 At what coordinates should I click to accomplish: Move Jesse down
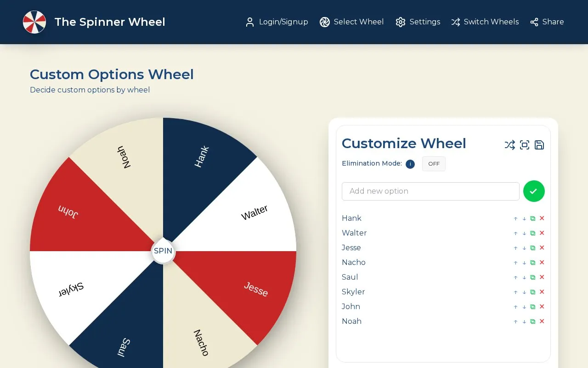[524, 248]
